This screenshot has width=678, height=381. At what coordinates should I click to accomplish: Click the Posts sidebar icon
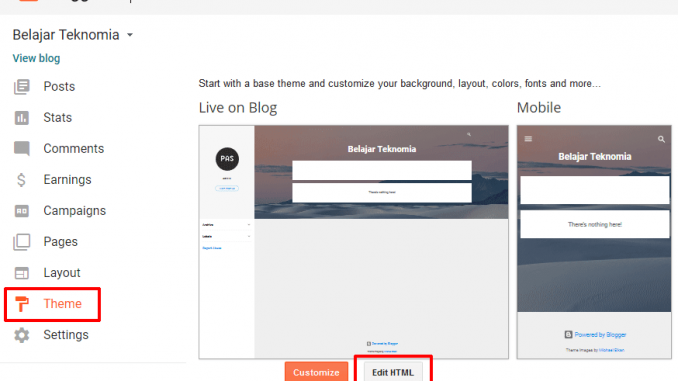[x=22, y=86]
